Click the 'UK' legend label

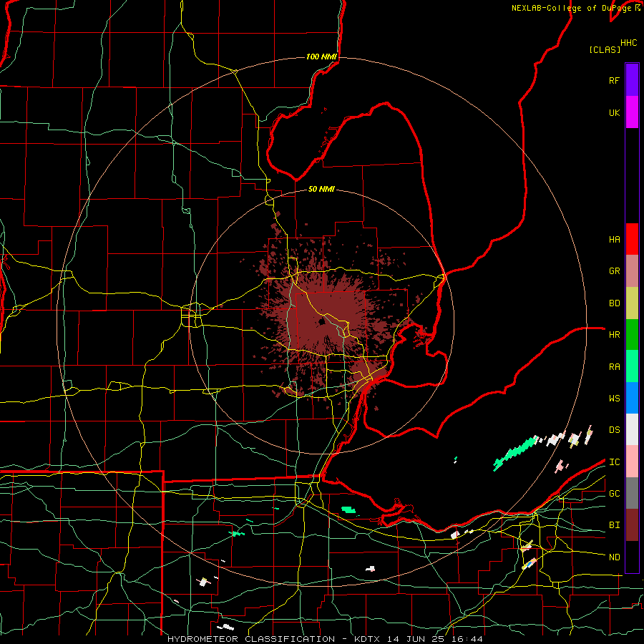point(615,113)
